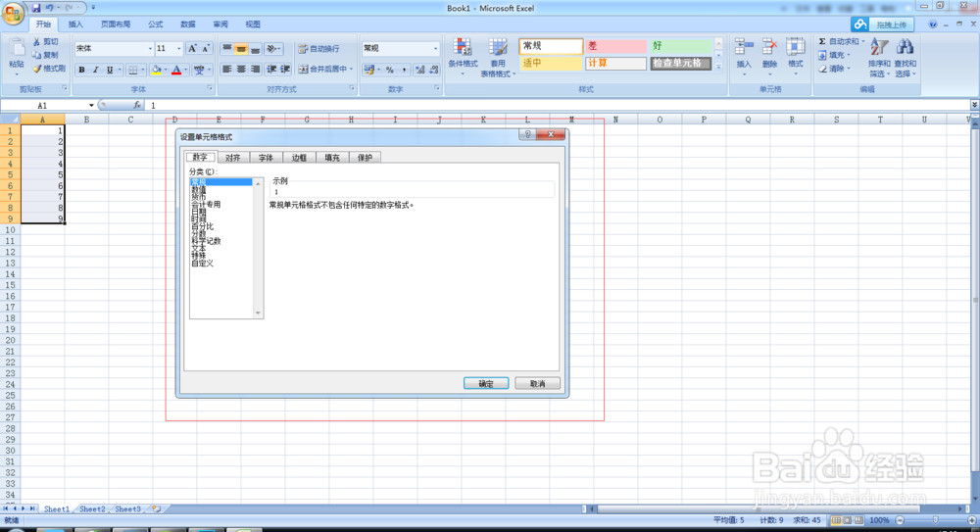The height and width of the screenshot is (532, 980).
Task: Click Wrap Text (自动换行)
Action: [x=318, y=49]
